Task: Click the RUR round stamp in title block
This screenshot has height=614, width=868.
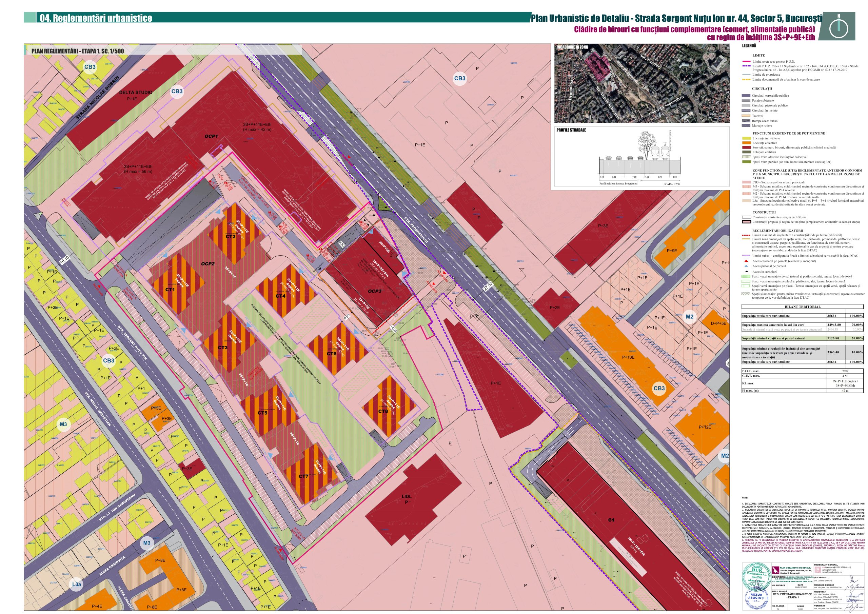Action: tap(757, 575)
